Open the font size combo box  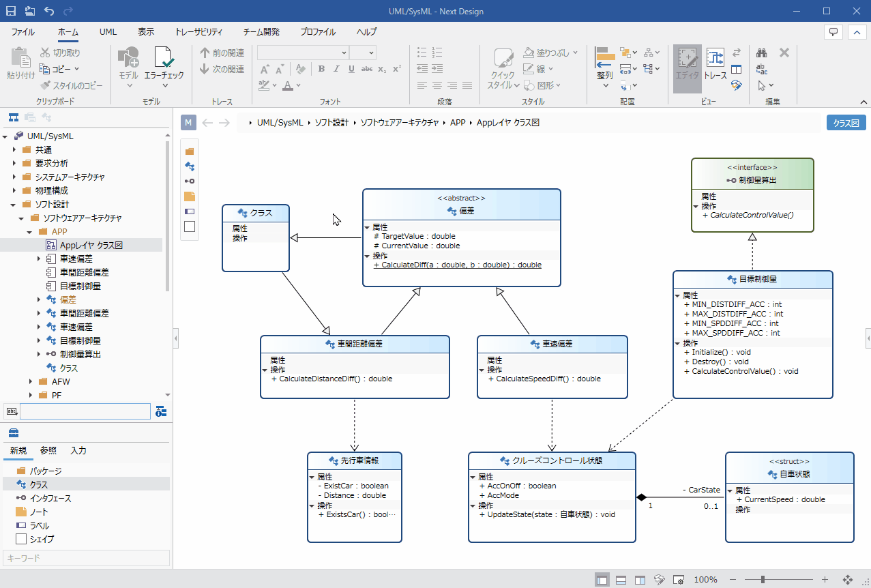tap(362, 53)
